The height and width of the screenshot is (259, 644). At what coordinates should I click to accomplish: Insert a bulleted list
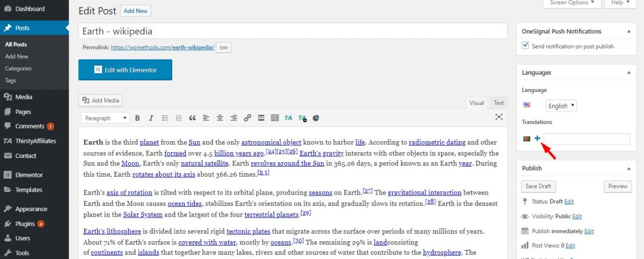coord(165,118)
